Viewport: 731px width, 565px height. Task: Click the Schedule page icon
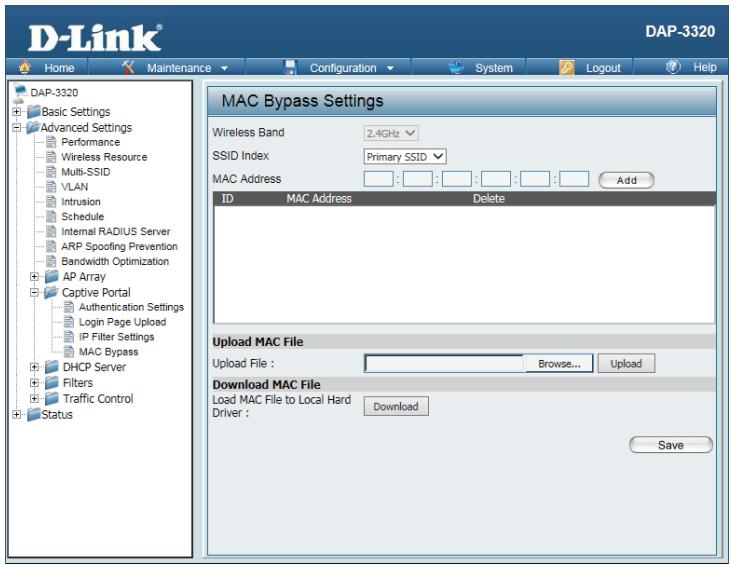(51, 216)
